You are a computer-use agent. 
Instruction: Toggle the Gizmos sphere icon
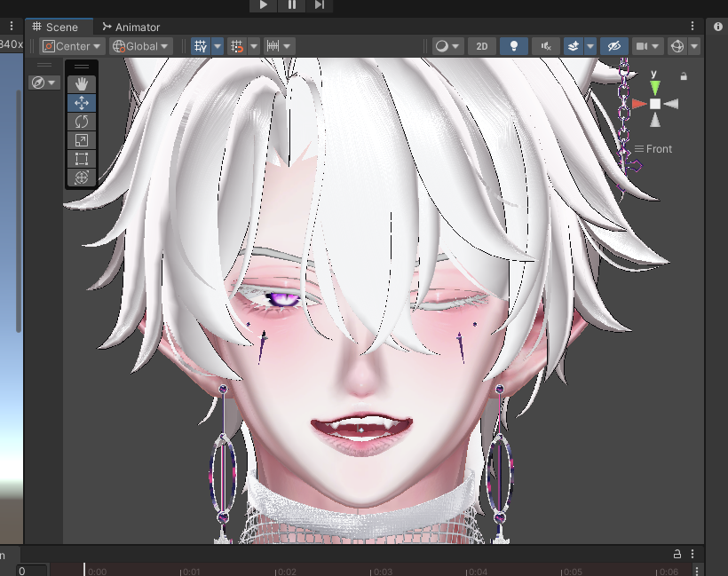[x=677, y=46]
